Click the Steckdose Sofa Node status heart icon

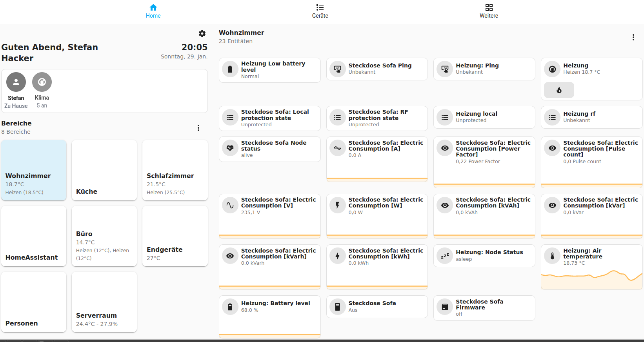(230, 149)
